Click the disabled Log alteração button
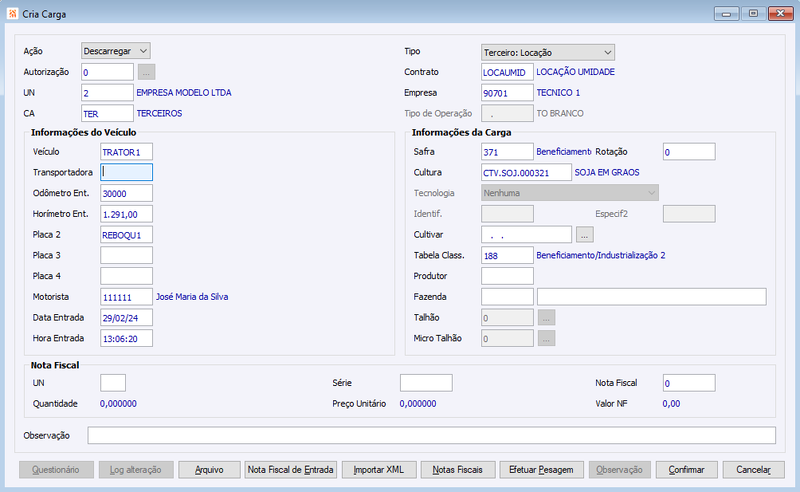This screenshot has width=800, height=492. 136,470
